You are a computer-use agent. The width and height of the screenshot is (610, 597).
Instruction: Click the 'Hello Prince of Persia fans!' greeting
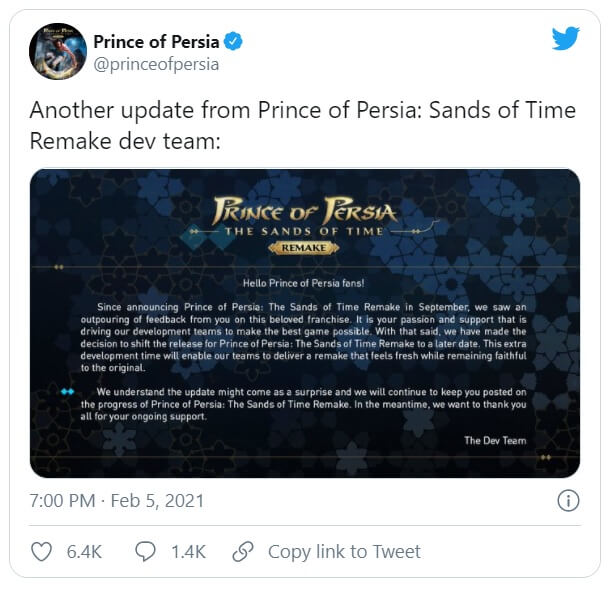[x=304, y=283]
